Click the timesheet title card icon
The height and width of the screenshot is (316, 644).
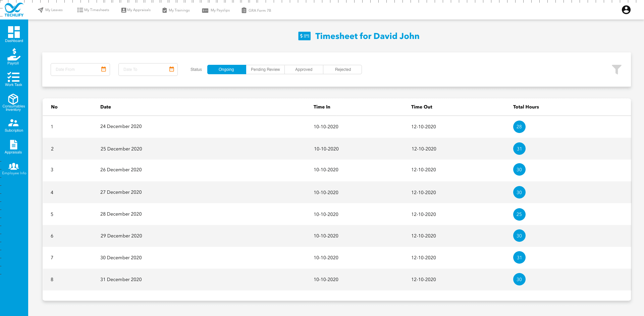click(304, 36)
